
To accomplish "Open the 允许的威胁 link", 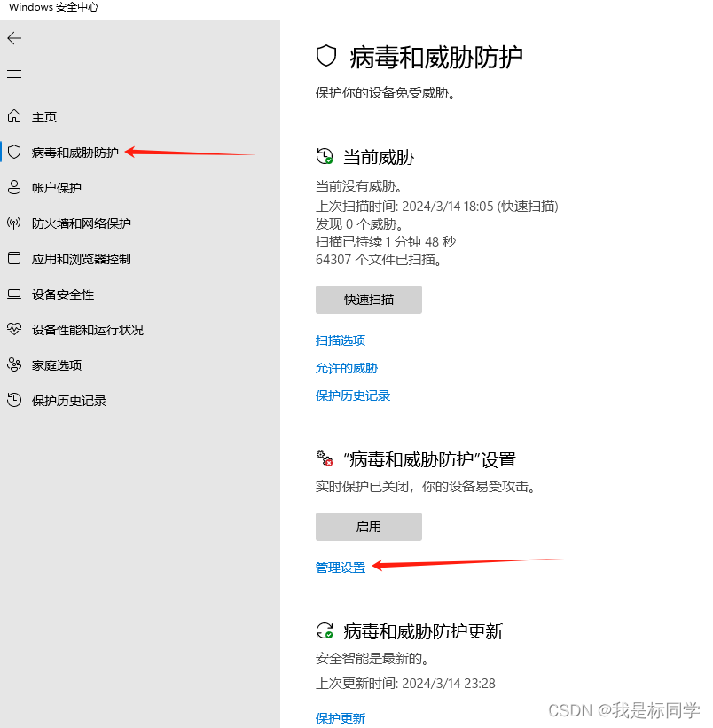I will pos(347,368).
